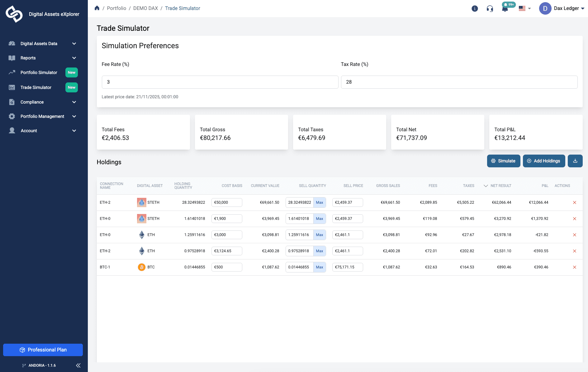The image size is (588, 372).
Task: Export holdings using the download icon button
Action: (575, 161)
